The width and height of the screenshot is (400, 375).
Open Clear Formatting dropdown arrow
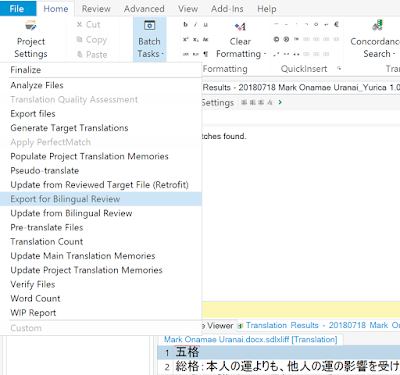tap(265, 54)
